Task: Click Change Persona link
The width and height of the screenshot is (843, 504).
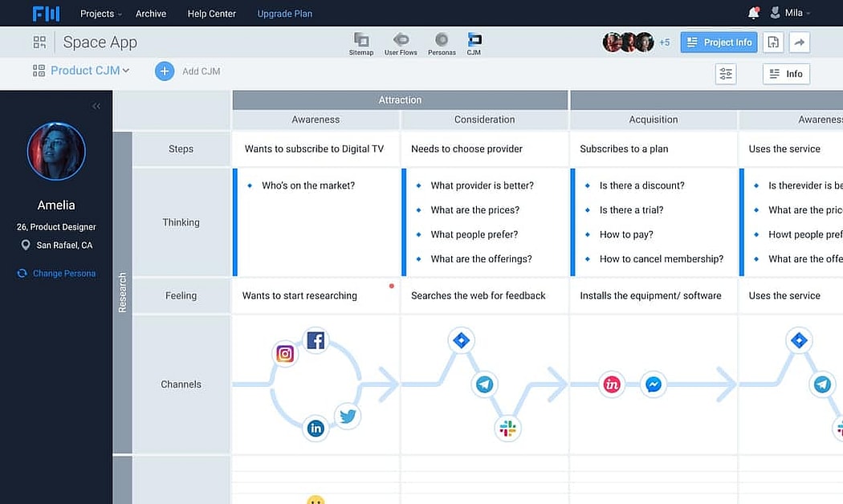Action: (56, 273)
